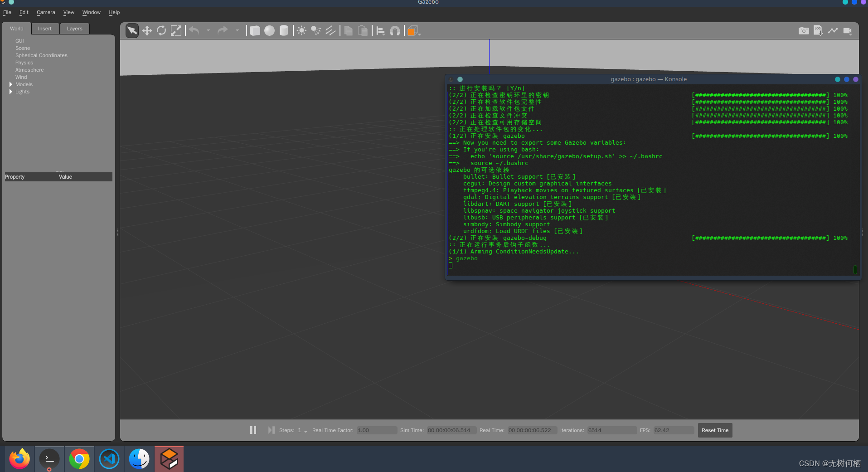Insert a box into the scene

[255, 30]
